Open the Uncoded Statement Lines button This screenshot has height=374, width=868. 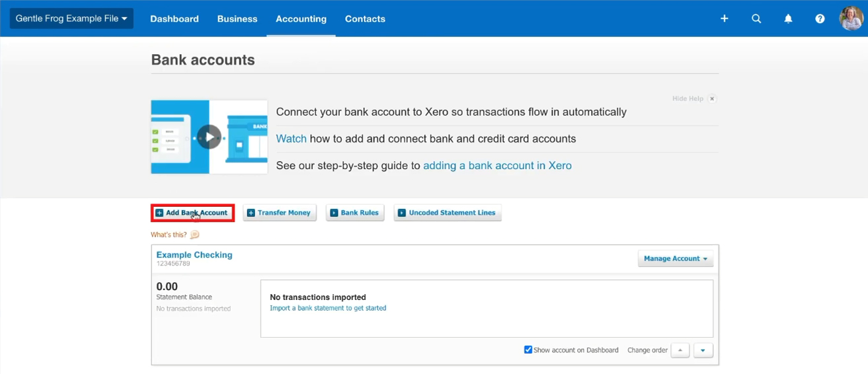448,213
